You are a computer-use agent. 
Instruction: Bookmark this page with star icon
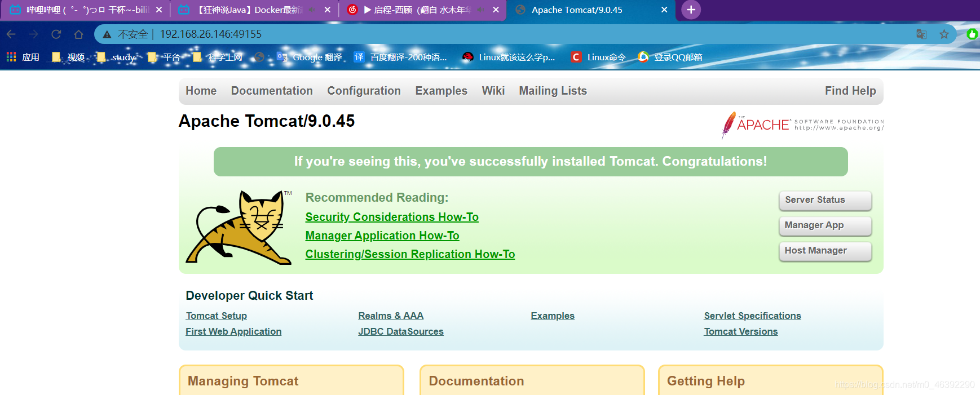[944, 34]
